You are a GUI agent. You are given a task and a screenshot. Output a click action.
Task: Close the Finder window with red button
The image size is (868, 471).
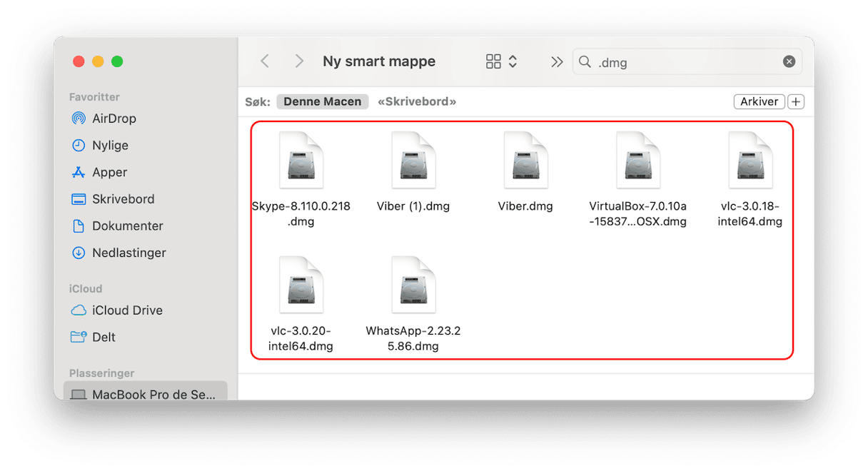[x=79, y=61]
